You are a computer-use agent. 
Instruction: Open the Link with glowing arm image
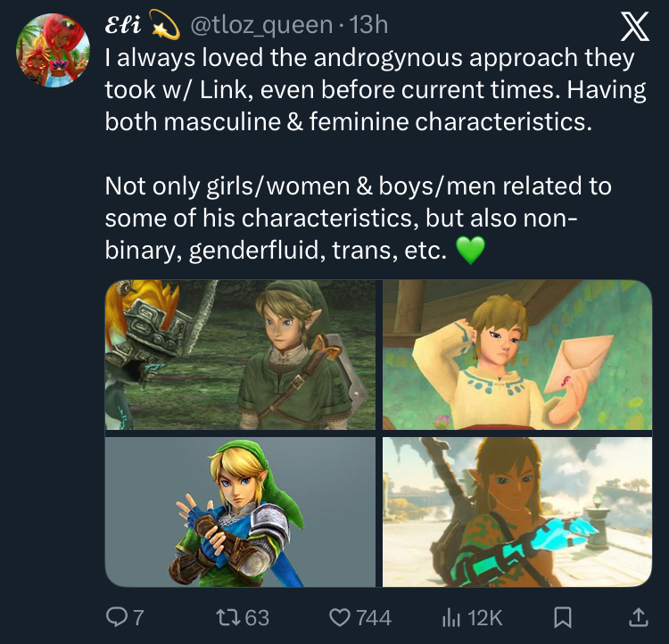(517, 512)
